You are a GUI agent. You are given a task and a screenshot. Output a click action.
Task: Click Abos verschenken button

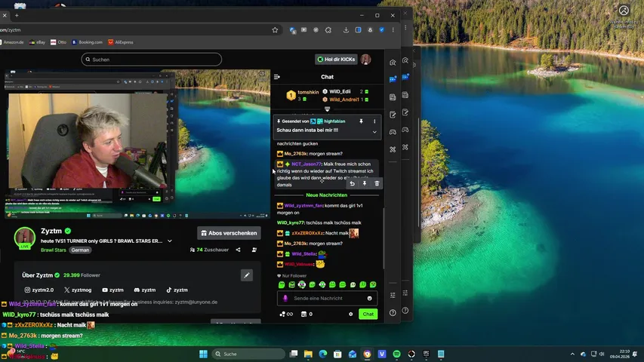[x=229, y=233]
